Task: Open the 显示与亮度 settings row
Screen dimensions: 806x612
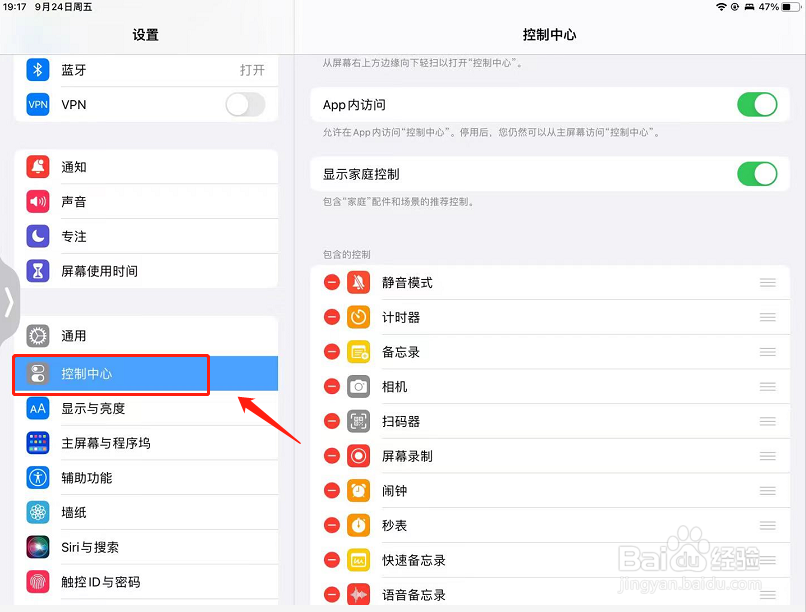Action: [146, 409]
